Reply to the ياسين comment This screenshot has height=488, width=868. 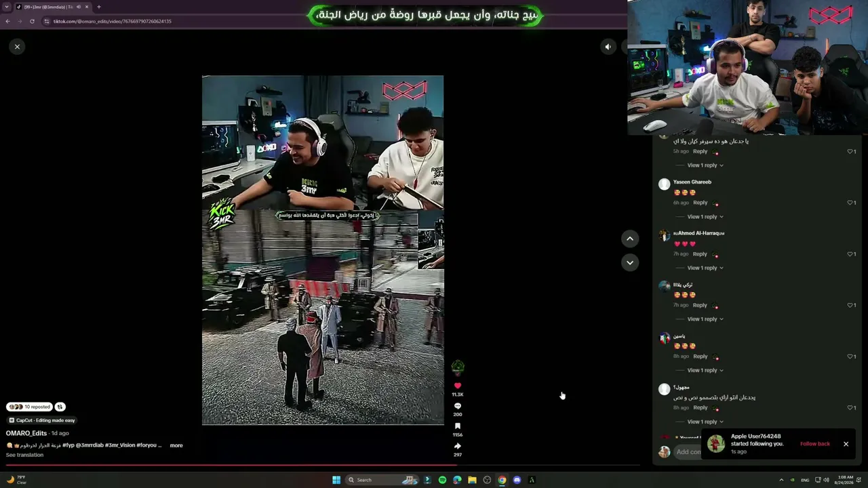[700, 357]
